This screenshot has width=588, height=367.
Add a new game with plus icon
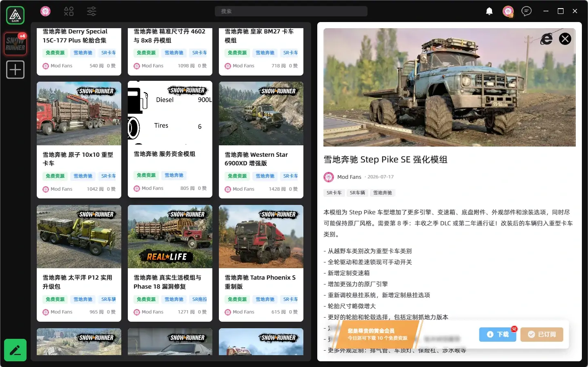[x=15, y=69]
